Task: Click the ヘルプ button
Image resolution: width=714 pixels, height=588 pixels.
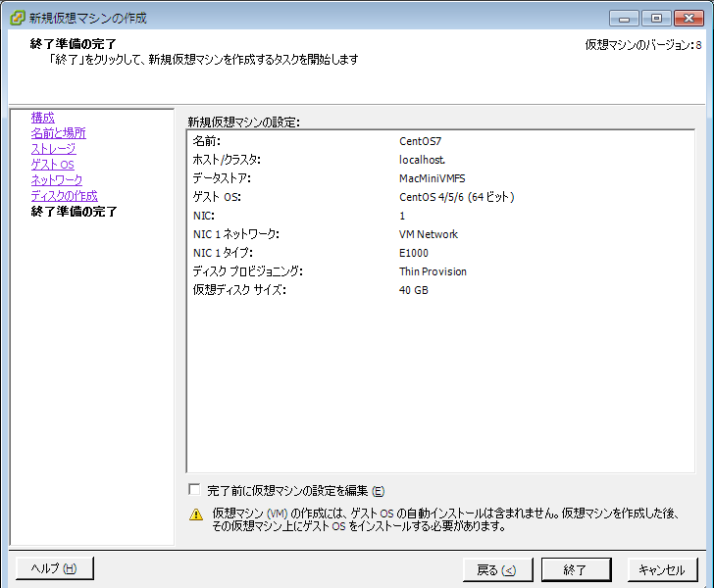Action: [55, 568]
